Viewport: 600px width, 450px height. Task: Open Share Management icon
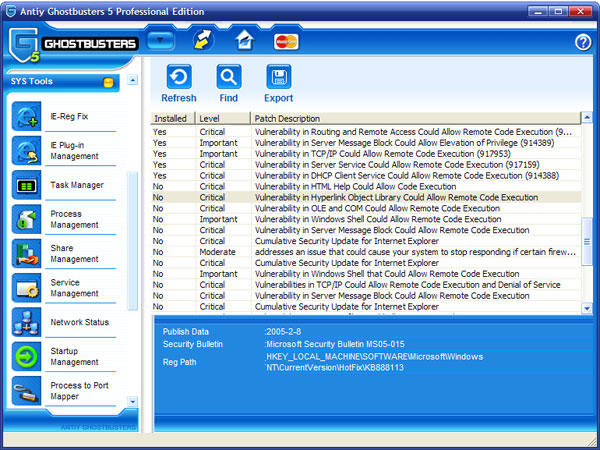26,254
